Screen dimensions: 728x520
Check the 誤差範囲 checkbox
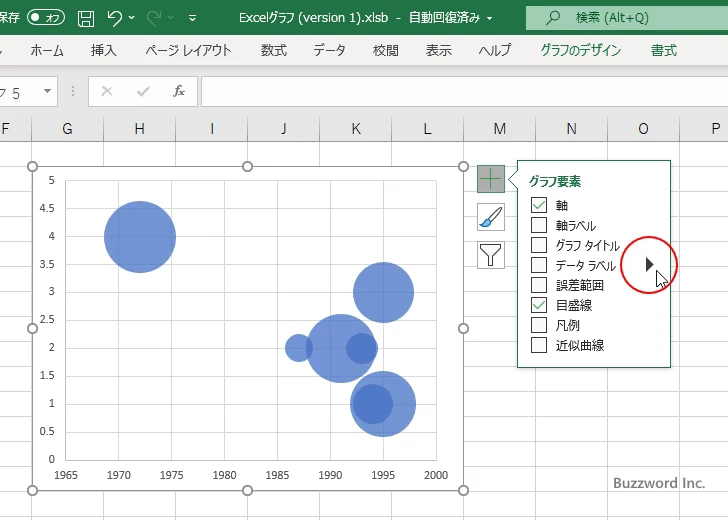[539, 285]
